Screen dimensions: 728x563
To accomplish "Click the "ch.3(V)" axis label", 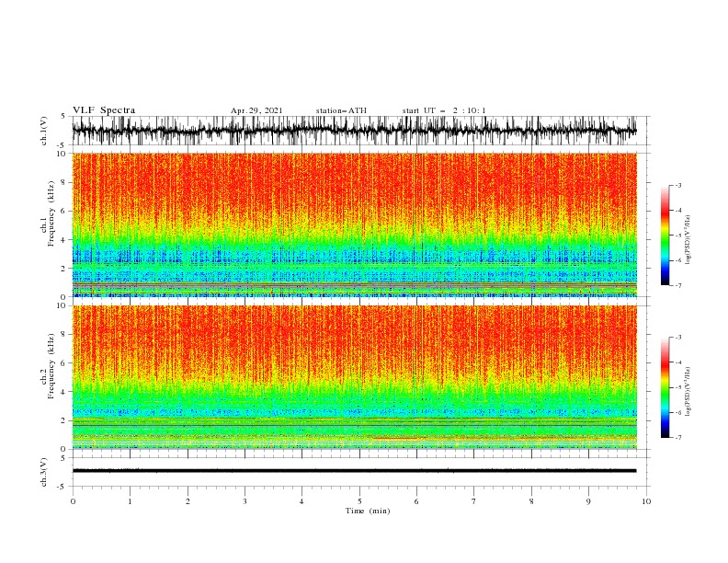I will coord(44,472).
